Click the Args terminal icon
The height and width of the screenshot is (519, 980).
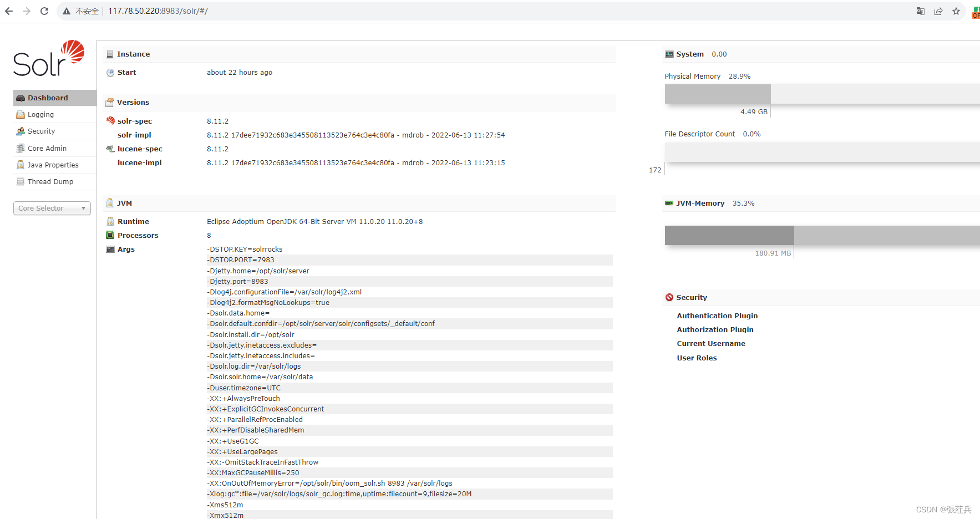(110, 249)
